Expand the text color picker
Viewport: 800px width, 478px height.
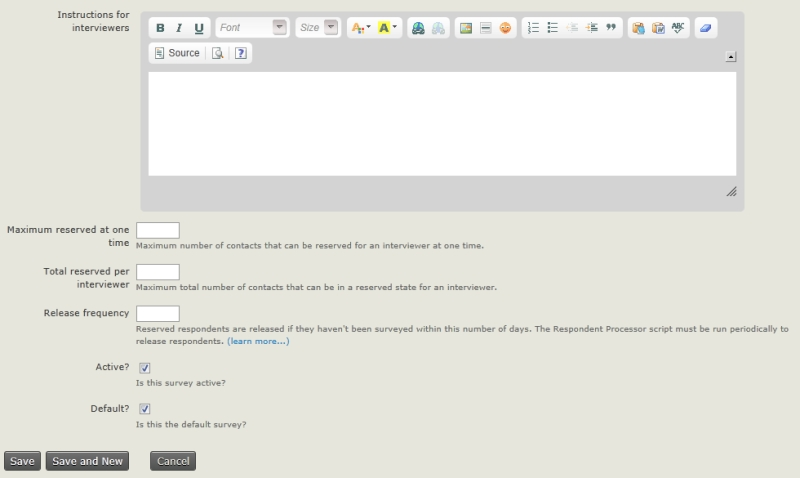(x=360, y=28)
